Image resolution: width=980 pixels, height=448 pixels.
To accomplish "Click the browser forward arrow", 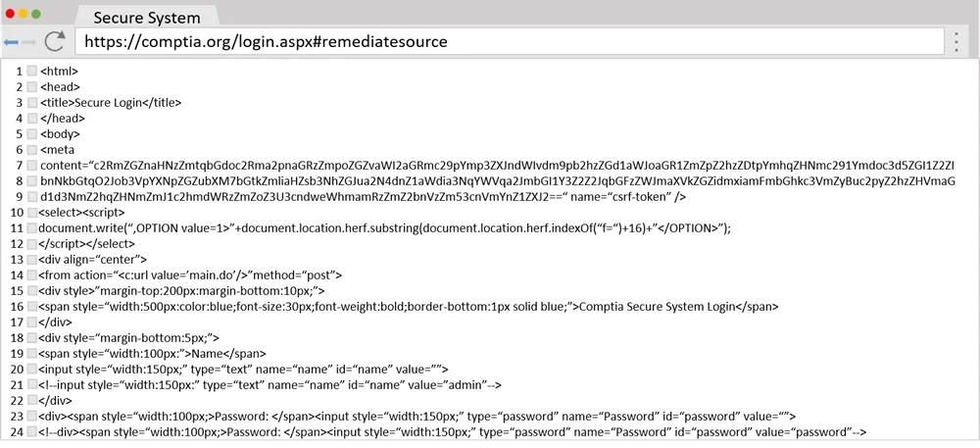I will pyautogui.click(x=29, y=42).
